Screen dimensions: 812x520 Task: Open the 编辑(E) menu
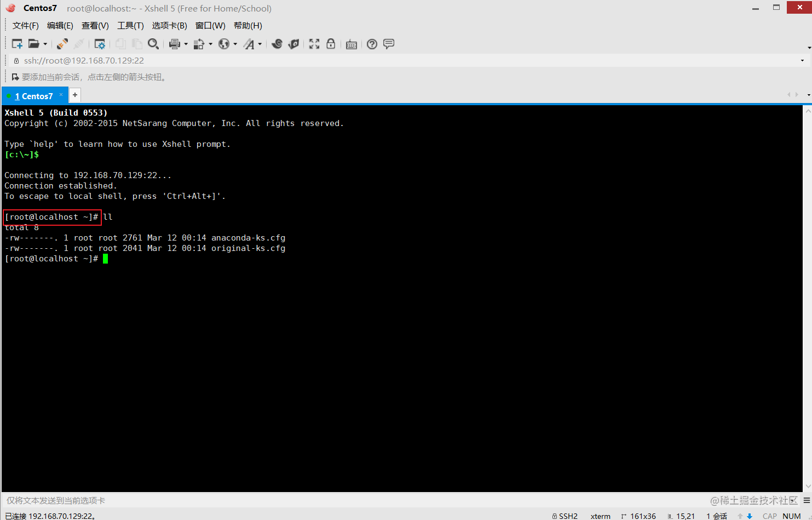[x=60, y=26]
